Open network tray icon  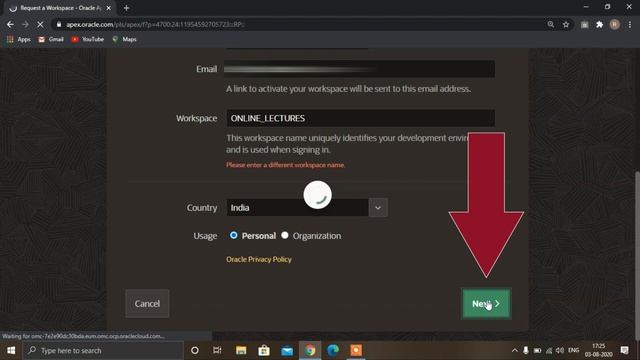click(x=549, y=351)
